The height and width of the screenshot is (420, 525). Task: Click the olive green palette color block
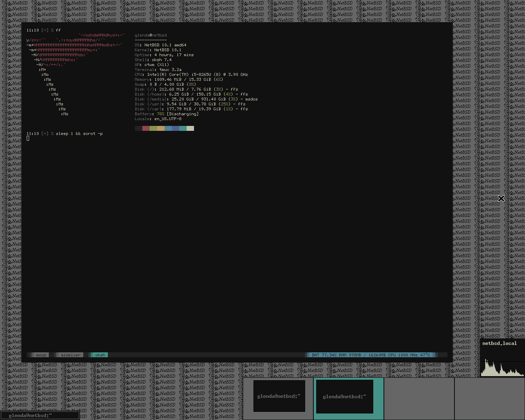tap(153, 128)
